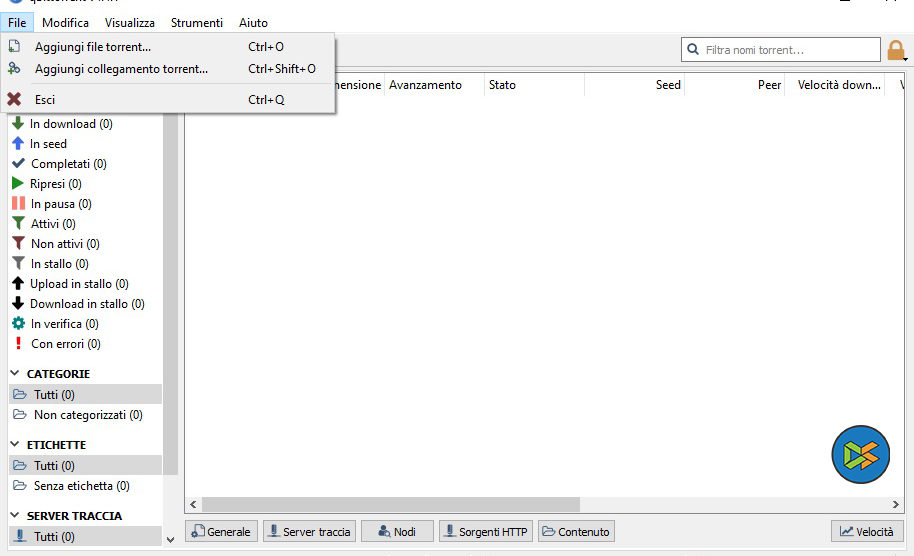Sort by Velocità down... column
Viewport: 914px width, 556px height.
tap(835, 85)
